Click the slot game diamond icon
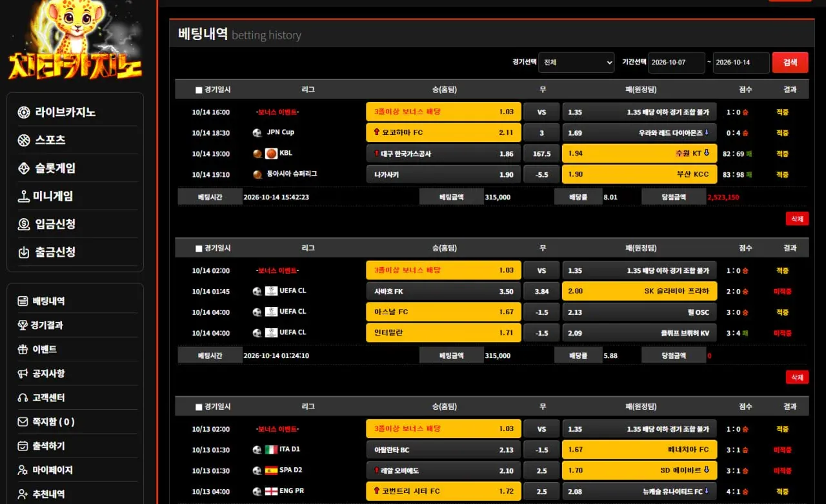This screenshot has height=504, width=826. 24,168
